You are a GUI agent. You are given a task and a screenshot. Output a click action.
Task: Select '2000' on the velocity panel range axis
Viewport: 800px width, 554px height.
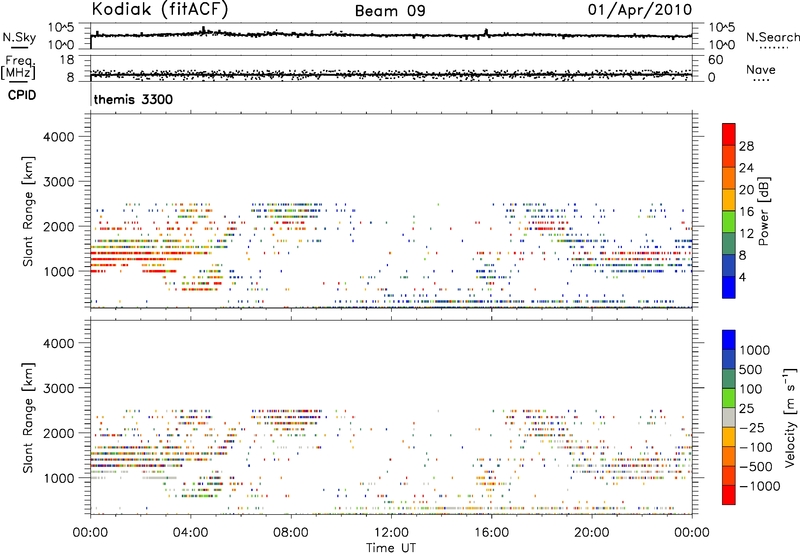click(58, 433)
